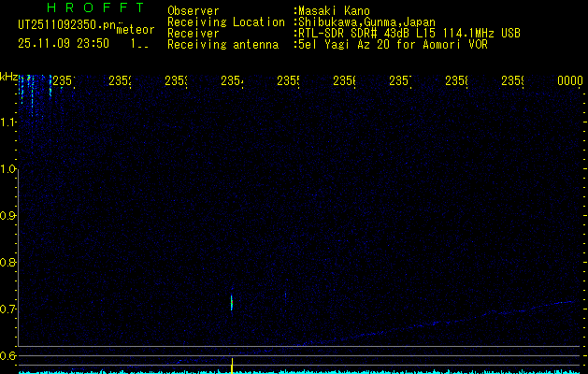The height and width of the screenshot is (374, 588).
Task: Click the 1.1 kHz frequency axis label
Action: point(7,122)
